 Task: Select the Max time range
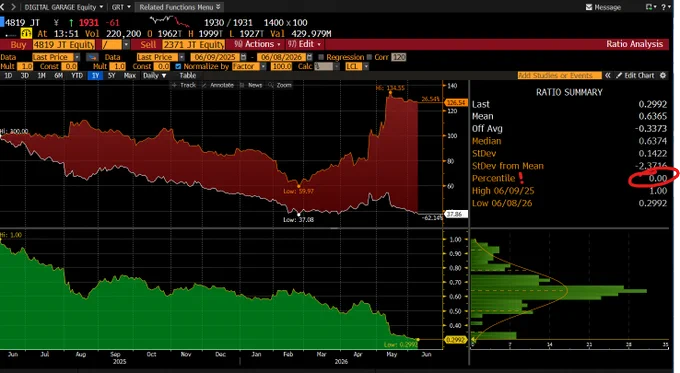[x=130, y=75]
